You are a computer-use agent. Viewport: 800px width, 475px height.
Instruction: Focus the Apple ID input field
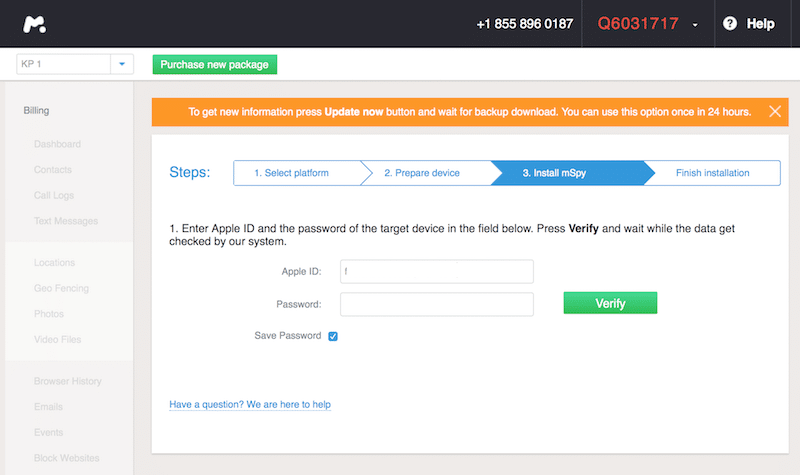[437, 271]
